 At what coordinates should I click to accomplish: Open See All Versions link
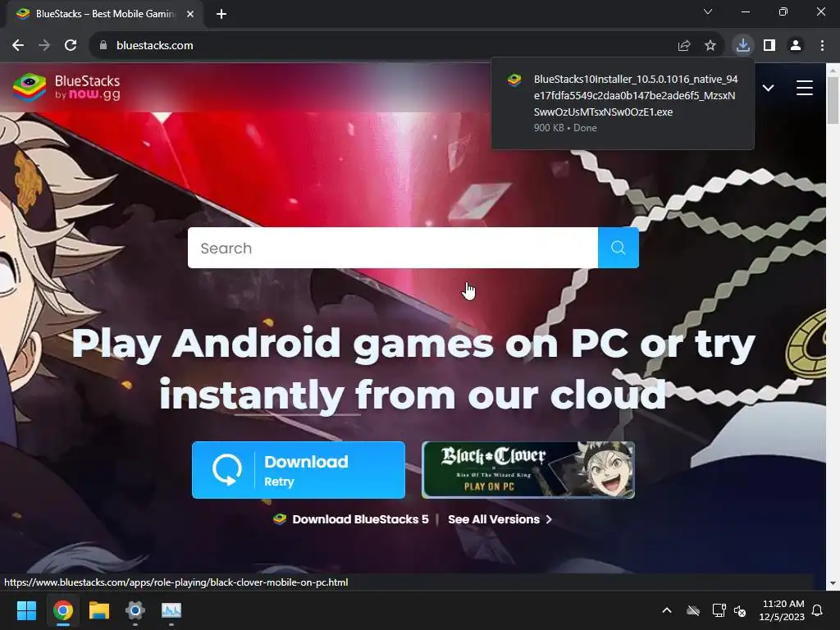500,519
